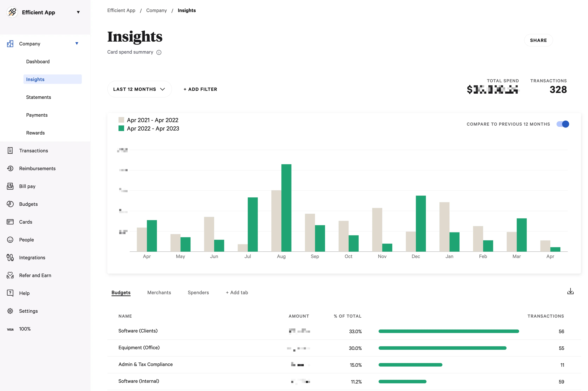This screenshot has height=391, width=588.
Task: Click the Share button
Action: click(538, 40)
